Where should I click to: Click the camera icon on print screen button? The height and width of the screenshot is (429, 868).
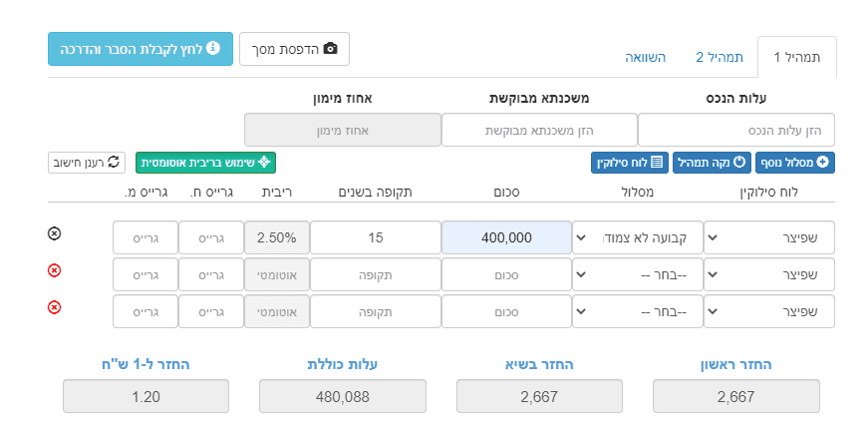[x=331, y=48]
